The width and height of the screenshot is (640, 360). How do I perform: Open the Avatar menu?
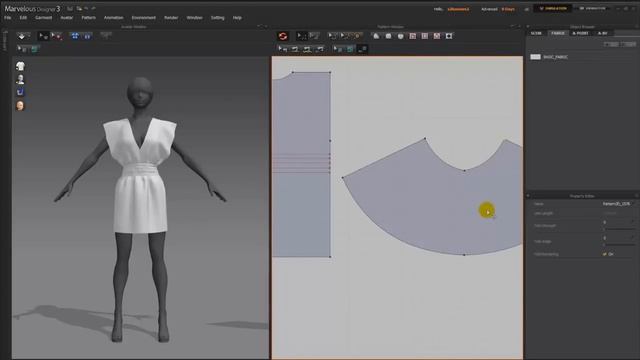[x=67, y=18]
